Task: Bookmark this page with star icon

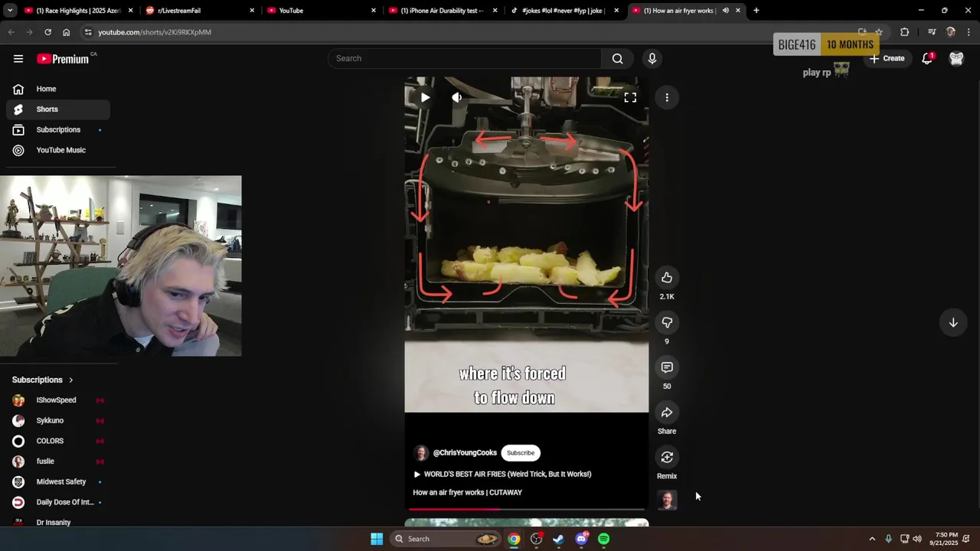Action: coord(879,32)
